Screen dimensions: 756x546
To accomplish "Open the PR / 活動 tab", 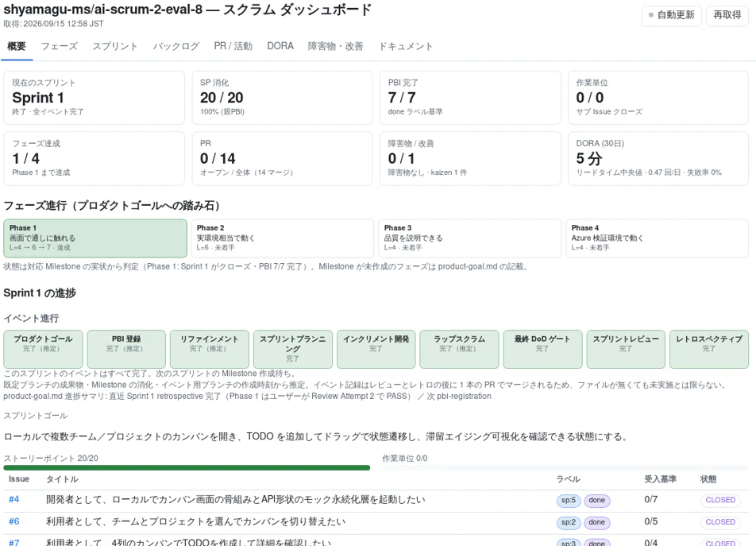I will [233, 46].
